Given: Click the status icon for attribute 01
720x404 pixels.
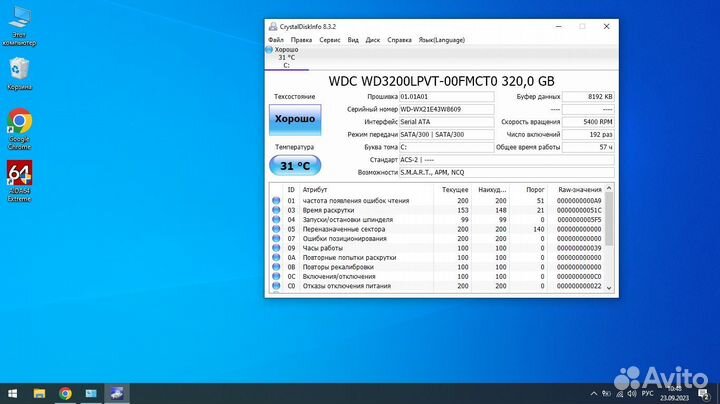Looking at the screenshot, I should pyautogui.click(x=276, y=201).
